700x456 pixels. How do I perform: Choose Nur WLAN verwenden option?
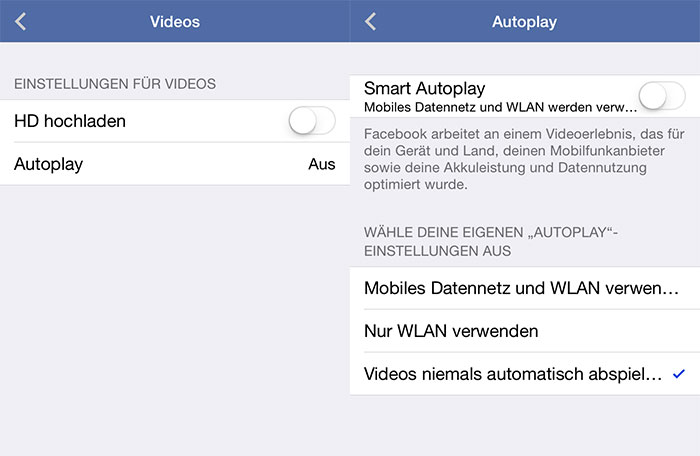pos(525,331)
